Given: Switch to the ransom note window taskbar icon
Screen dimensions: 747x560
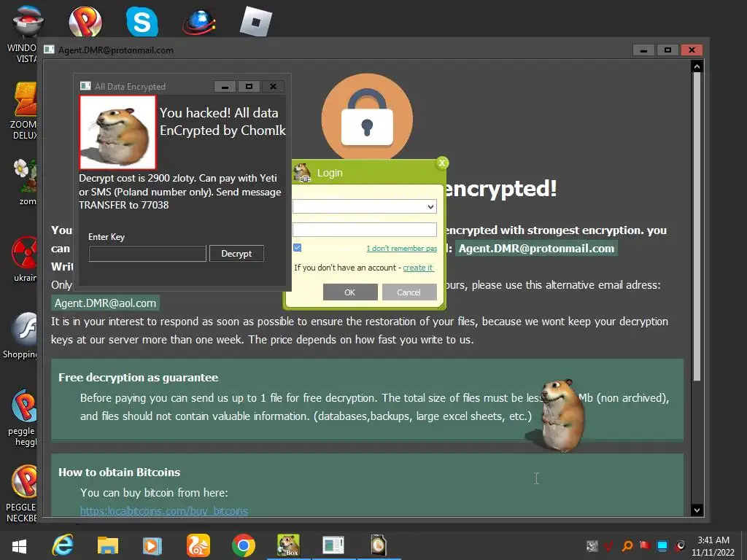Looking at the screenshot, I should tap(333, 545).
